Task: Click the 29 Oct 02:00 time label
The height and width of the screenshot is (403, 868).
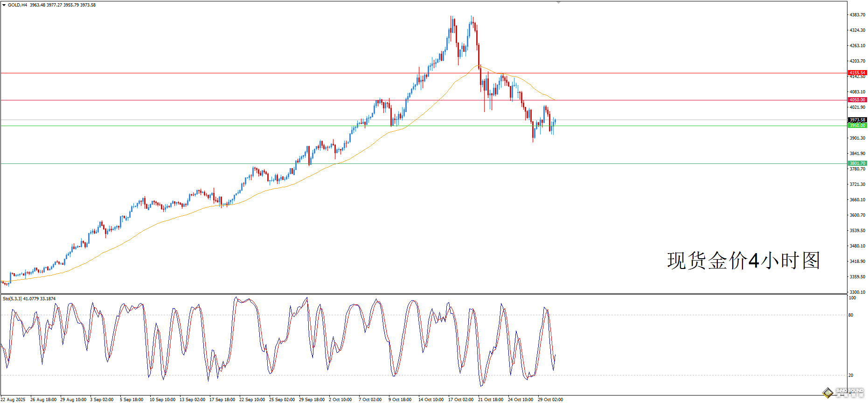Action: click(550, 400)
